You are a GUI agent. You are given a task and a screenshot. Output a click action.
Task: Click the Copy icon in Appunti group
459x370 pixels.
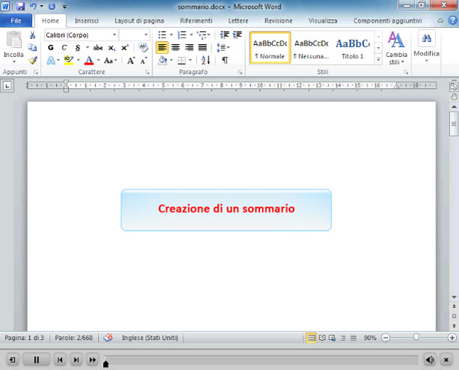point(32,48)
